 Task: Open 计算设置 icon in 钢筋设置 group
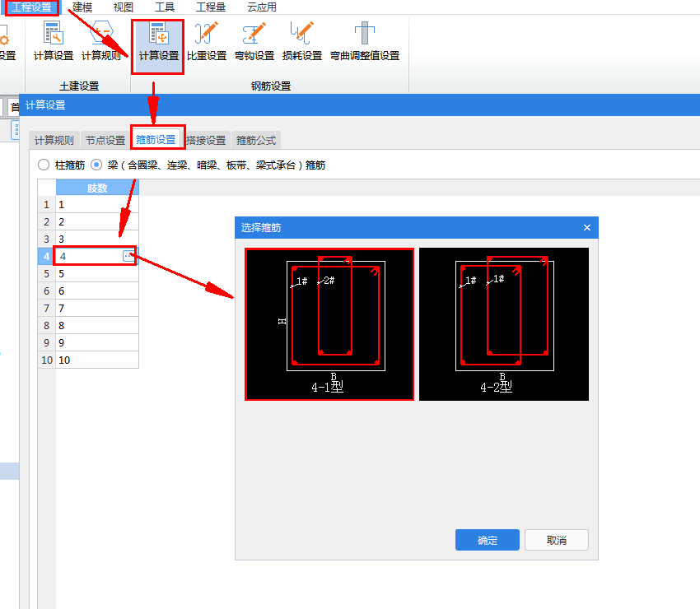[158, 46]
